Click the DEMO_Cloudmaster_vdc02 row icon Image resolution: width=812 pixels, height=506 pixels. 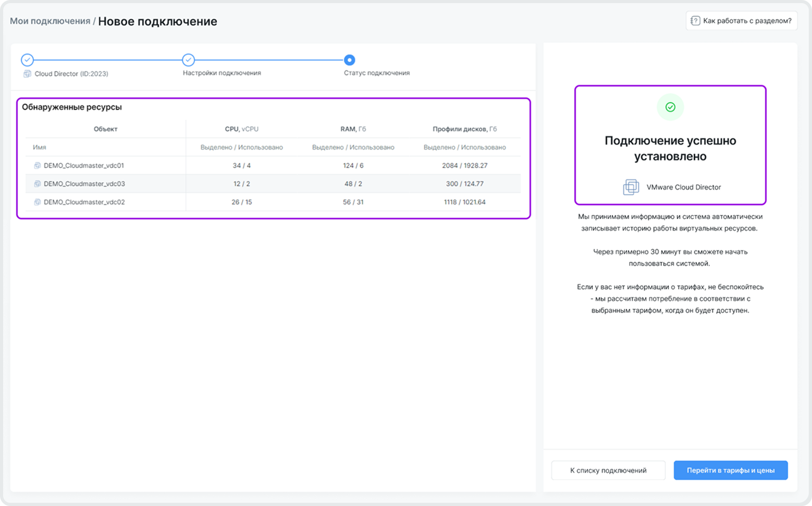[x=37, y=202]
